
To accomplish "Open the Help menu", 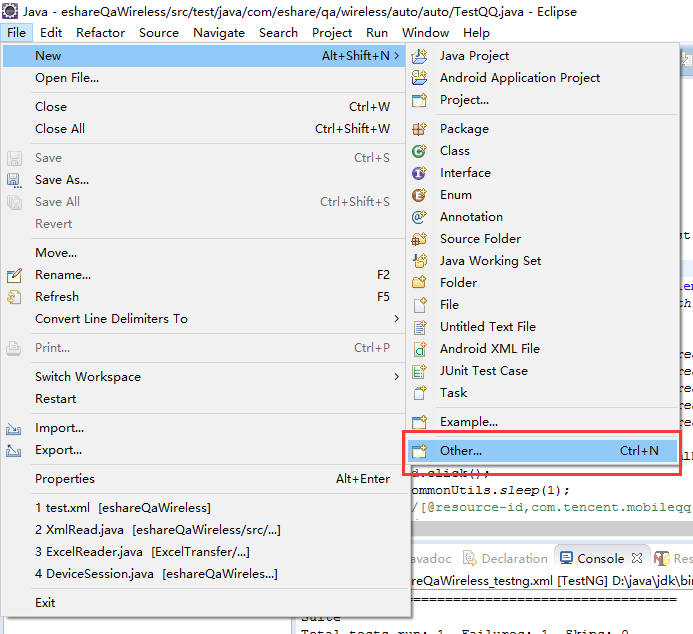I will [x=476, y=33].
